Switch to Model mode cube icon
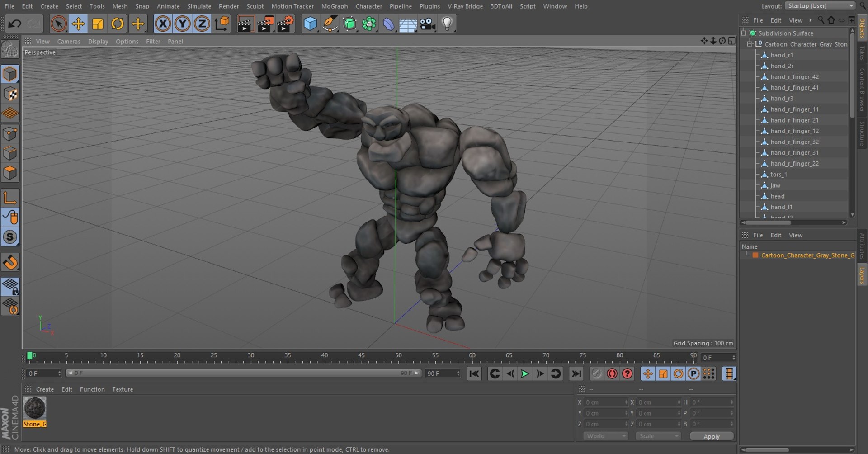868x454 pixels. tap(10, 74)
